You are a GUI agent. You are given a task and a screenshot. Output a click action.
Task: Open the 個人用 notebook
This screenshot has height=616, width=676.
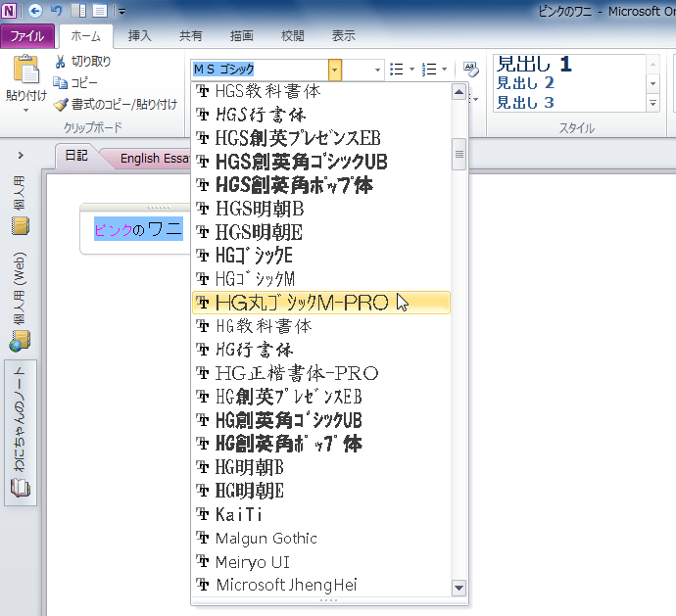tap(20, 205)
